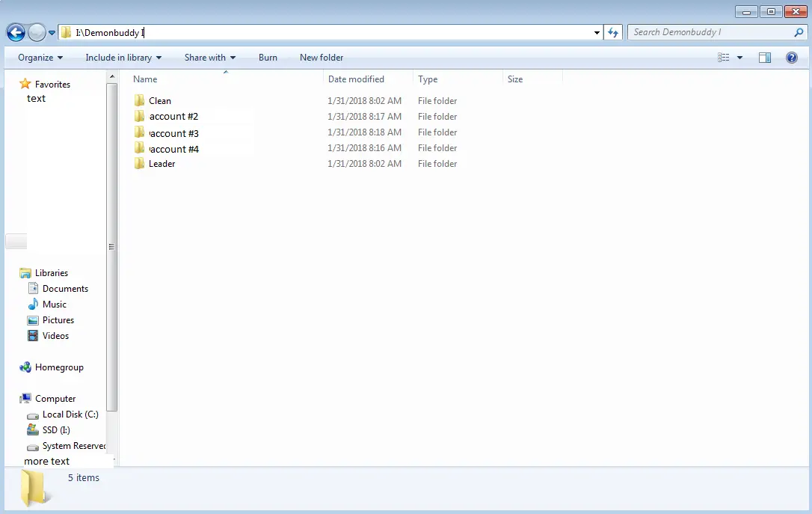Click the Computer icon in sidebar
Image resolution: width=812 pixels, height=514 pixels.
pyautogui.click(x=25, y=399)
